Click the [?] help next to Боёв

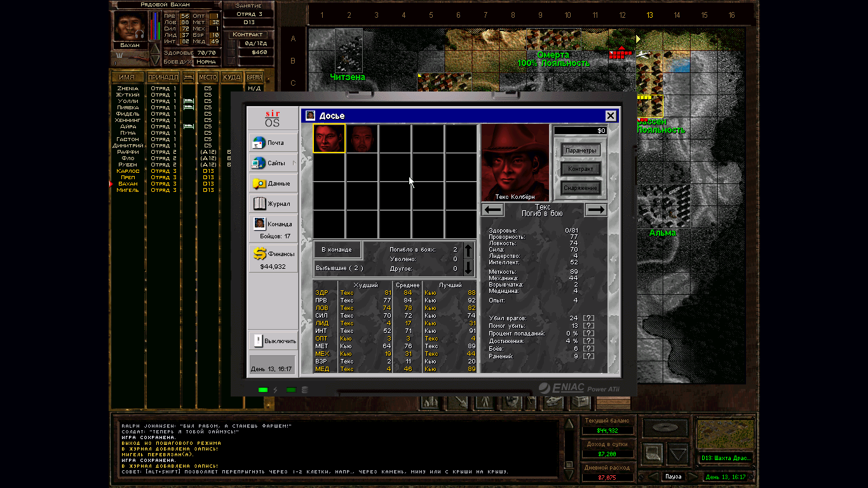[x=588, y=348]
